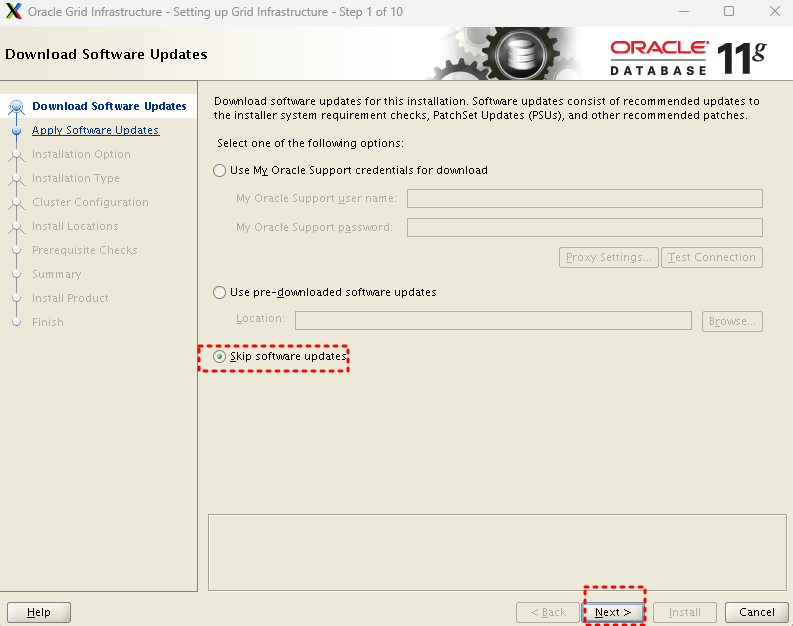Viewport: 793px width, 626px height.
Task: Open installer Help
Action: 39,612
